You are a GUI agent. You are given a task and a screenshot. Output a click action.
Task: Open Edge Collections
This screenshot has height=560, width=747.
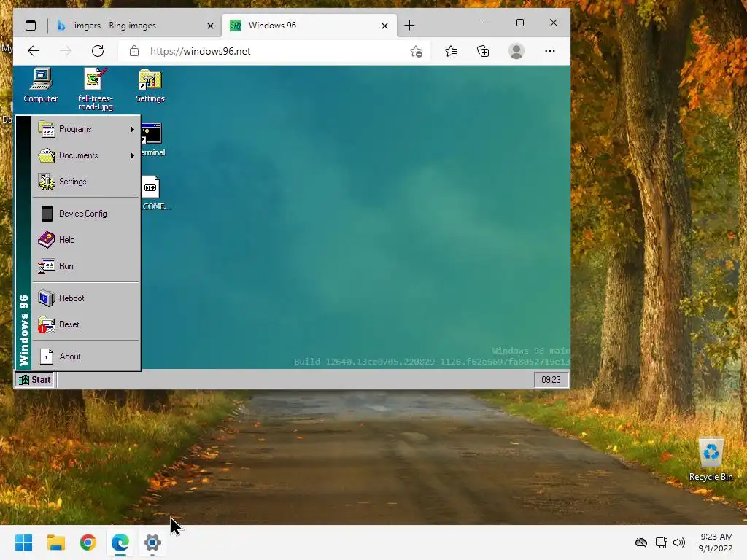pyautogui.click(x=483, y=51)
